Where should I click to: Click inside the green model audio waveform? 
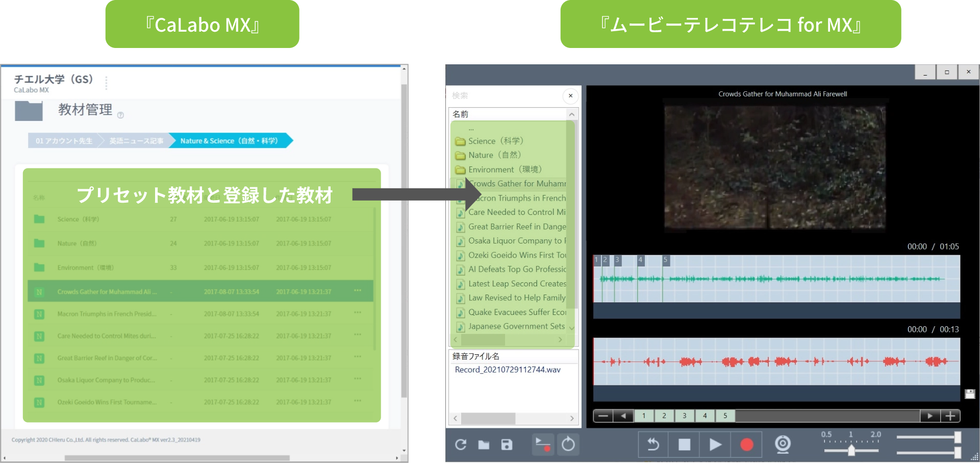click(x=776, y=279)
